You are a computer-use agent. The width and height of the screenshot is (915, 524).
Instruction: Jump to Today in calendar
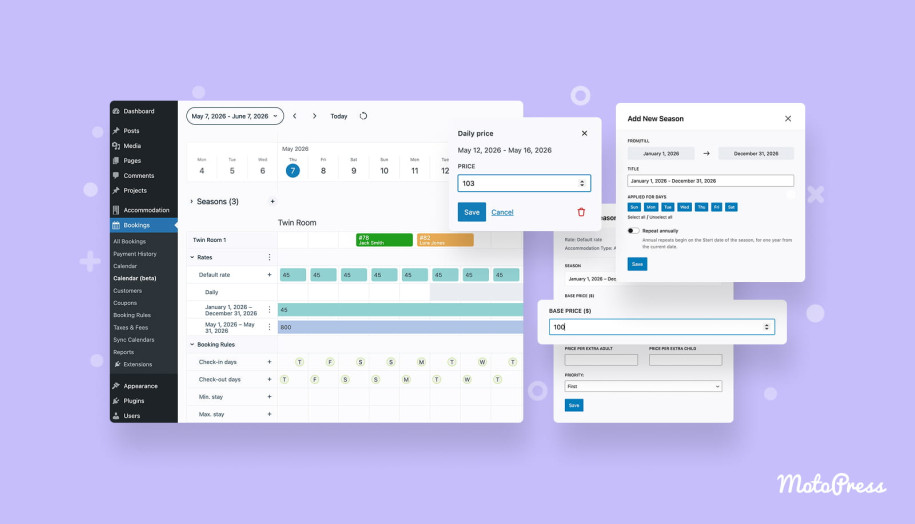click(338, 116)
